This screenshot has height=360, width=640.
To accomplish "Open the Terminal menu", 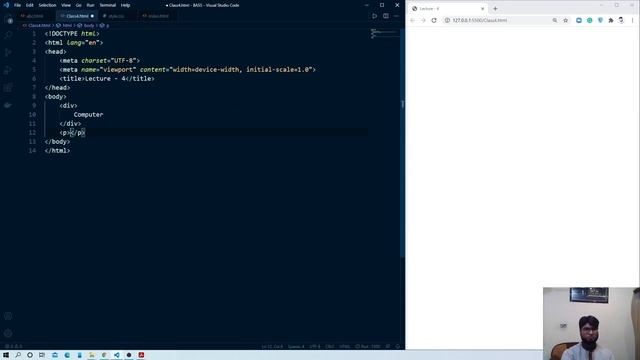I will [108, 5].
